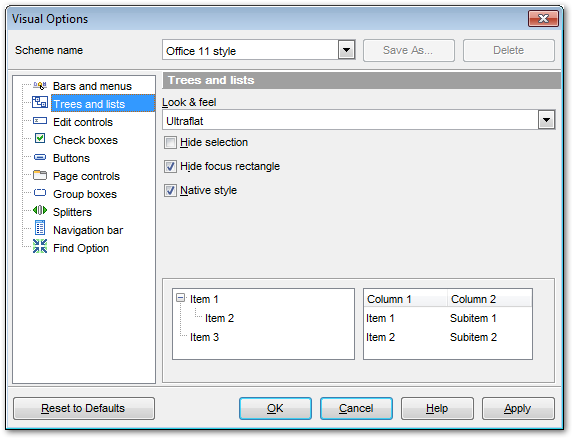Image resolution: width=573 pixels, height=439 pixels.
Task: Click the Bars and menus icon
Action: (x=40, y=86)
